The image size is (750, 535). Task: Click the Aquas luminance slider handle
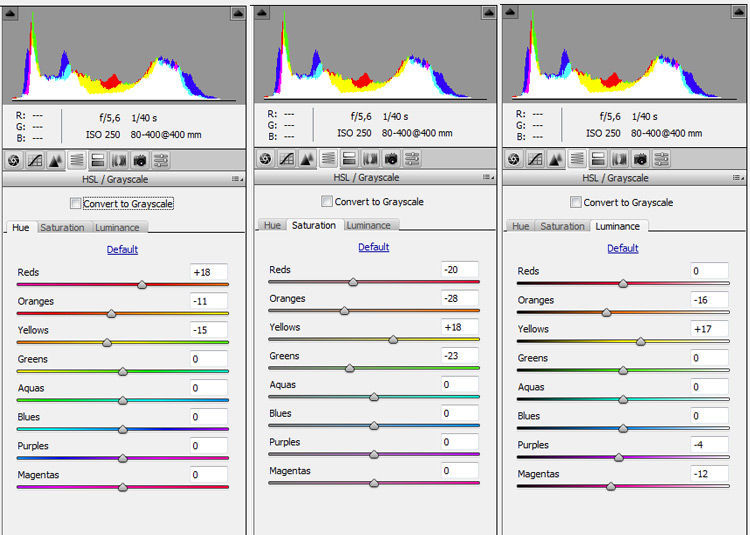(623, 400)
